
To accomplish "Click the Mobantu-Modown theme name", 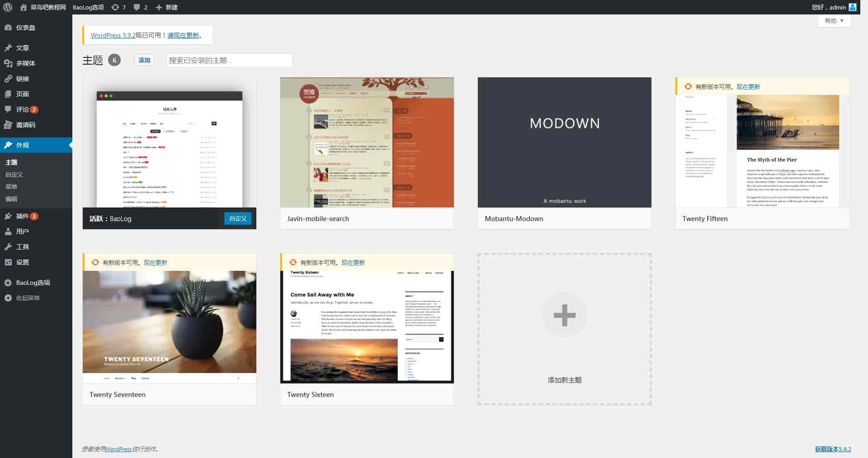I will pyautogui.click(x=514, y=219).
